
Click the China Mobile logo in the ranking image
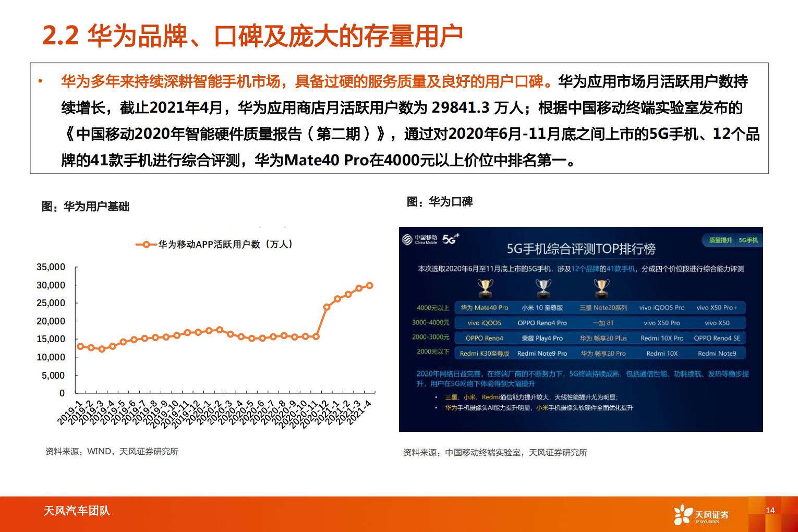419,239
